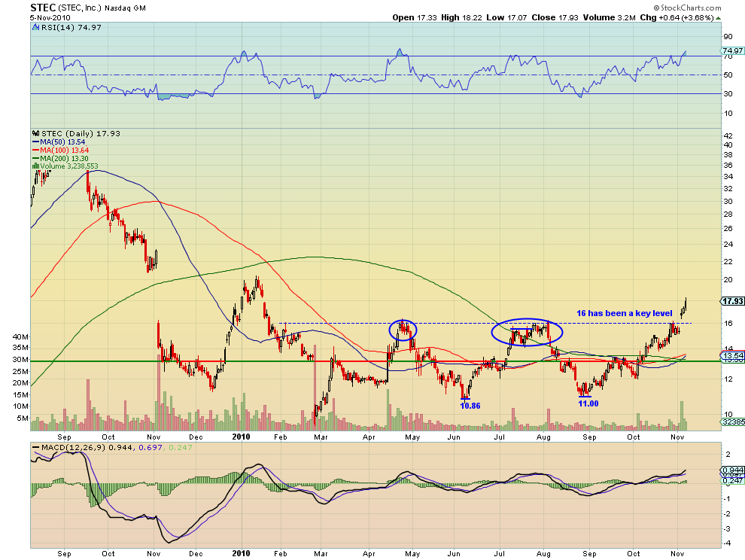Click the 13.54 moving average tag on right axis
This screenshot has width=745, height=560.
[x=732, y=355]
